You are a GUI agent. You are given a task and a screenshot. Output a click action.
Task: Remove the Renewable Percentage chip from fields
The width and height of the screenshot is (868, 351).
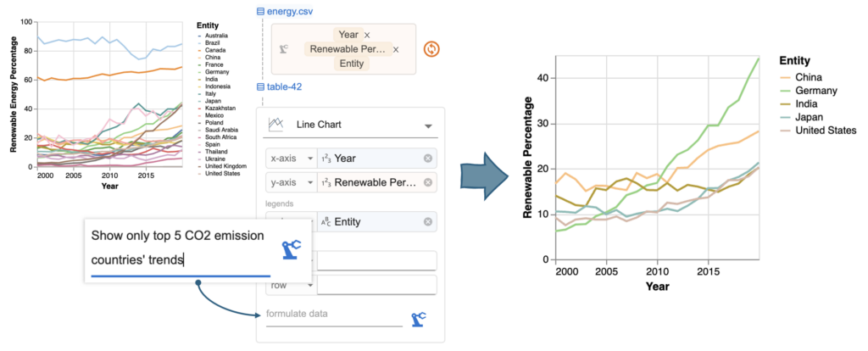tap(396, 49)
